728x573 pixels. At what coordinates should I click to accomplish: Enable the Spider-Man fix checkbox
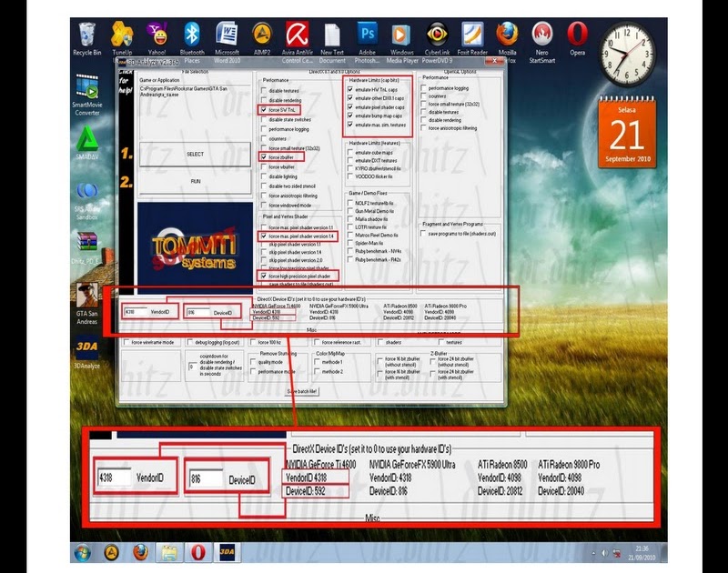[350, 243]
